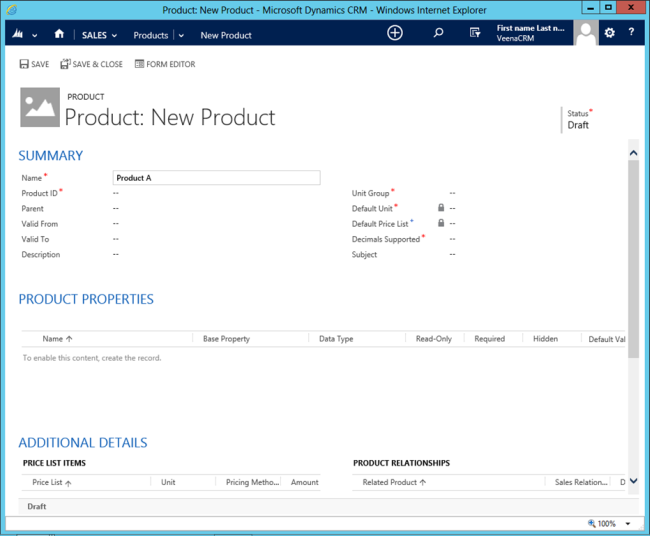Viewport: 650px width, 536px height.
Task: Click Save & Close button
Action: 91,64
